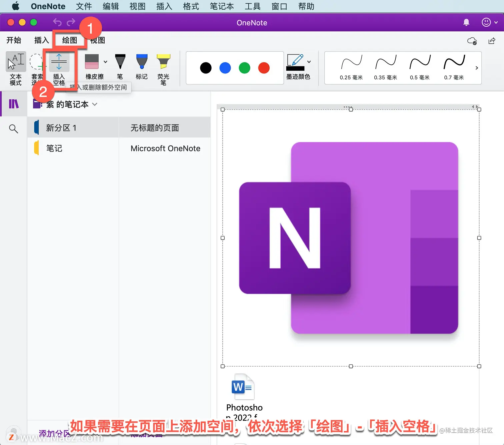Select the blue Marker tool
This screenshot has width=504, height=445.
click(x=142, y=67)
